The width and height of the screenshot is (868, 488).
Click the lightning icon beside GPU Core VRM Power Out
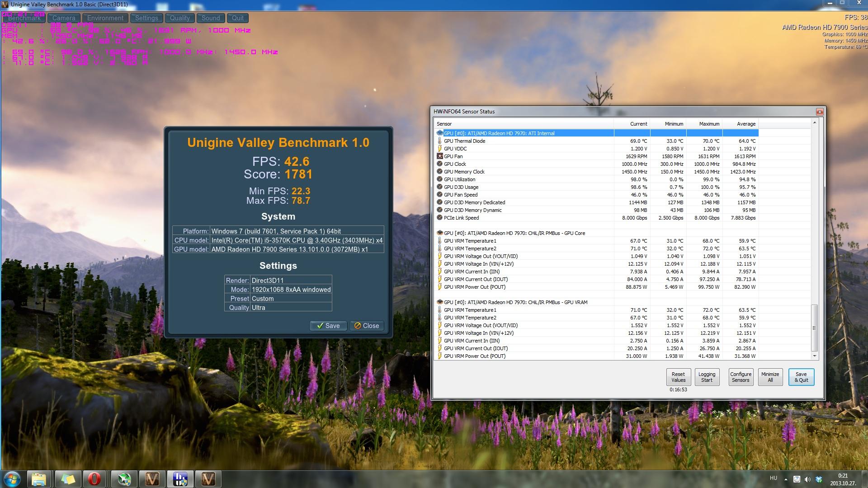439,287
